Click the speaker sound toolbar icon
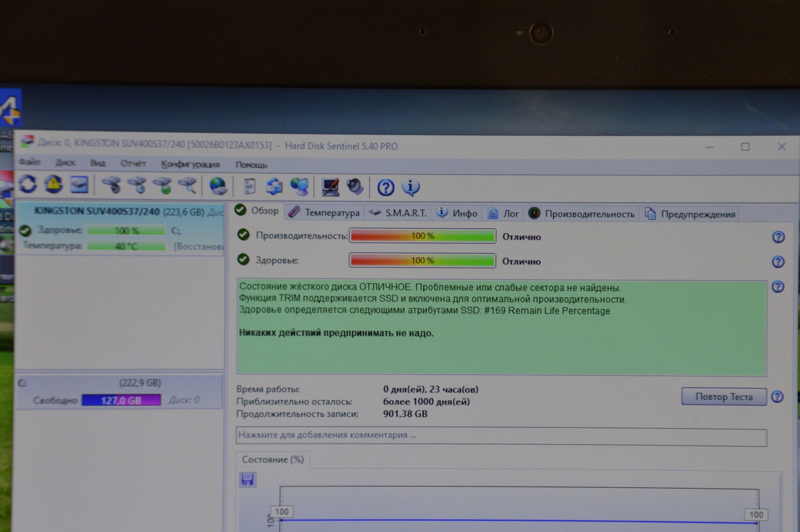 355,187
